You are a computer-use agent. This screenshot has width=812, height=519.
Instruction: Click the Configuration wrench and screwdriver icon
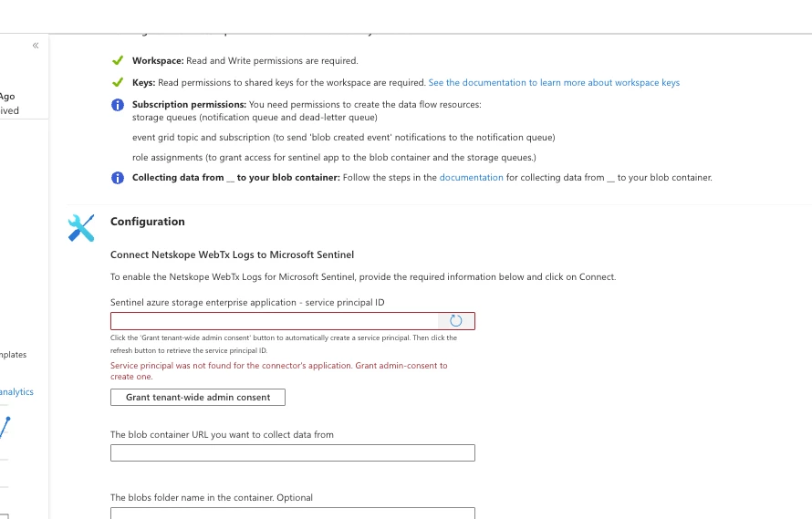point(81,228)
